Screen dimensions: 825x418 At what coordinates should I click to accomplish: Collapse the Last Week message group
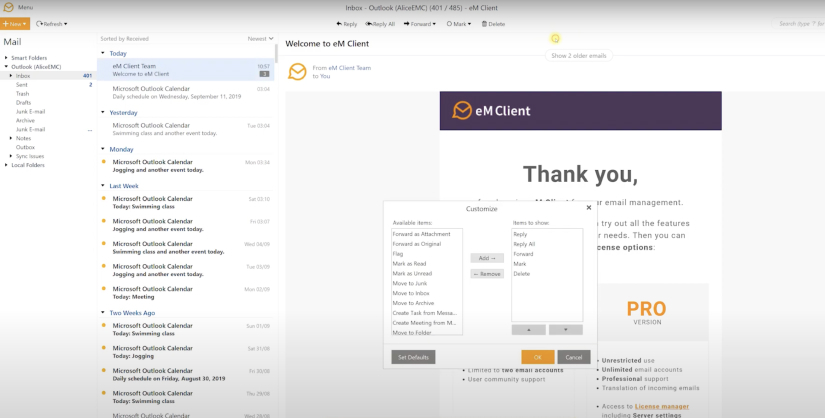[x=103, y=186]
